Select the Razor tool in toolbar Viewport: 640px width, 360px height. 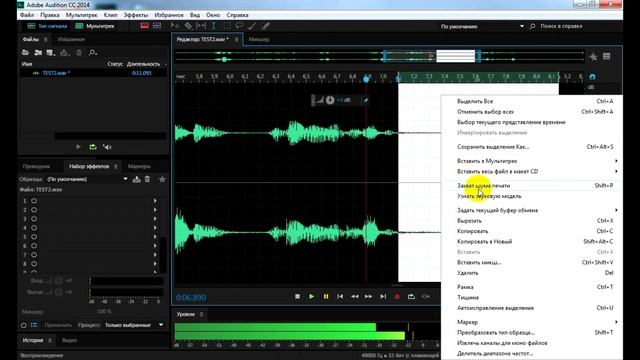[188, 26]
